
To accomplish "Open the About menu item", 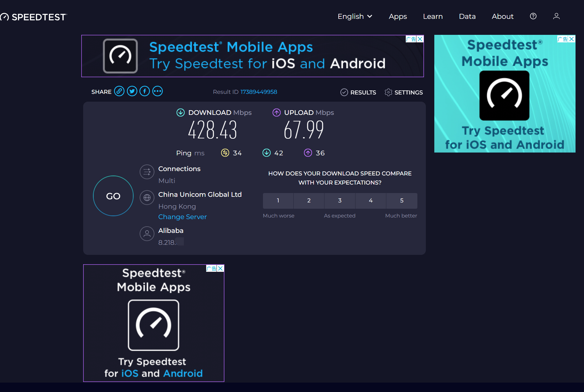I will (502, 16).
